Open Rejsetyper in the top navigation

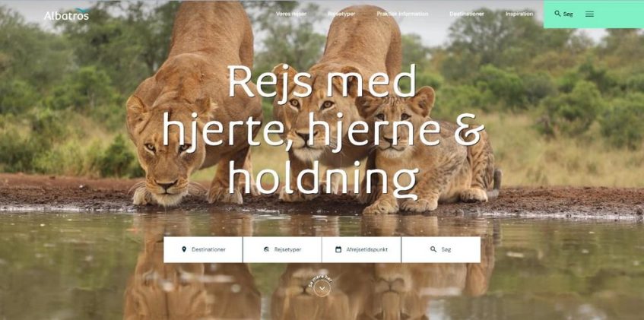(341, 14)
